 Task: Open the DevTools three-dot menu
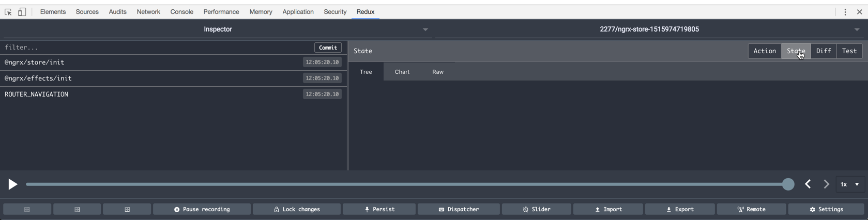pos(845,12)
